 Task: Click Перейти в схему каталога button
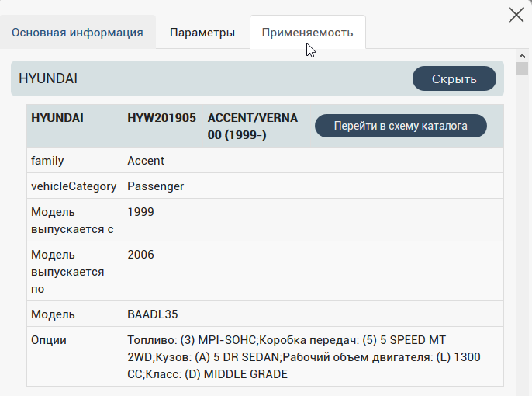click(x=400, y=126)
